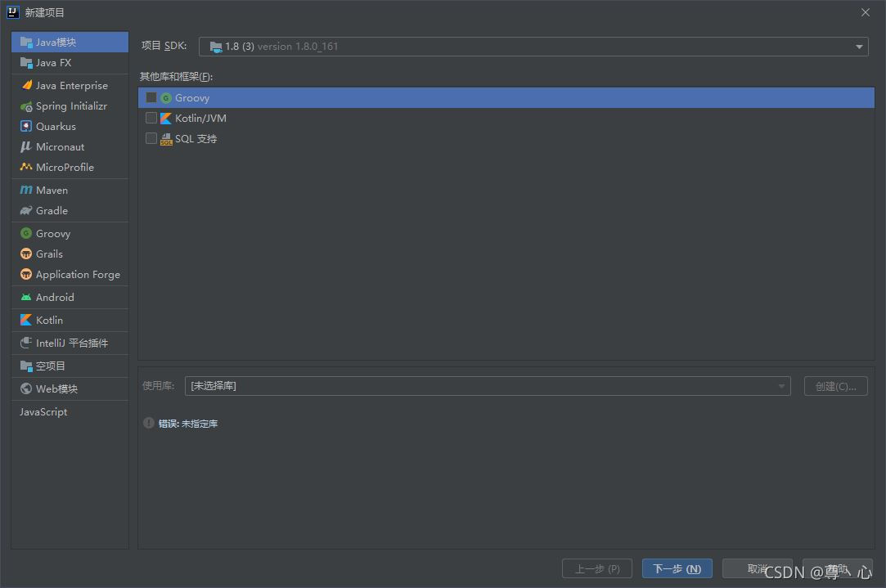Select Android project type
The image size is (886, 588).
(70, 297)
